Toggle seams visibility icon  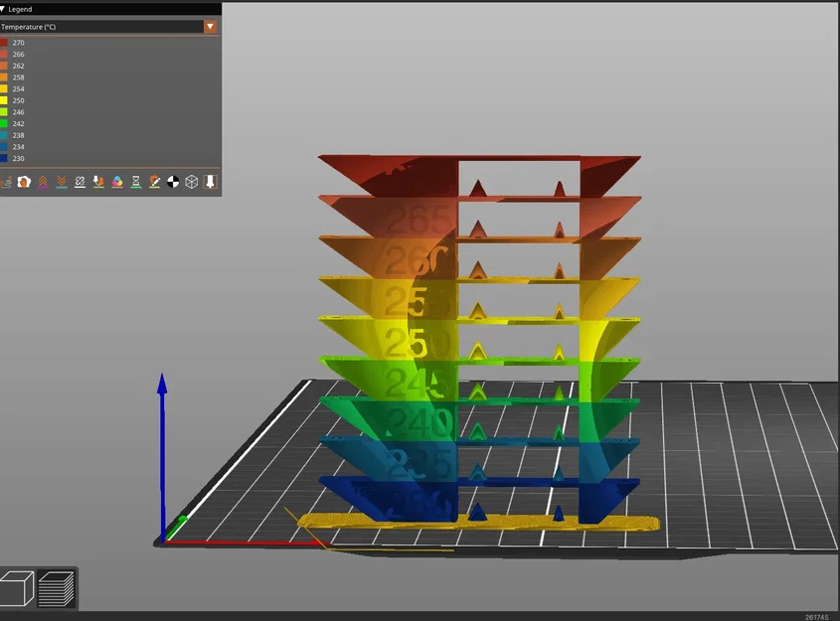(x=80, y=182)
